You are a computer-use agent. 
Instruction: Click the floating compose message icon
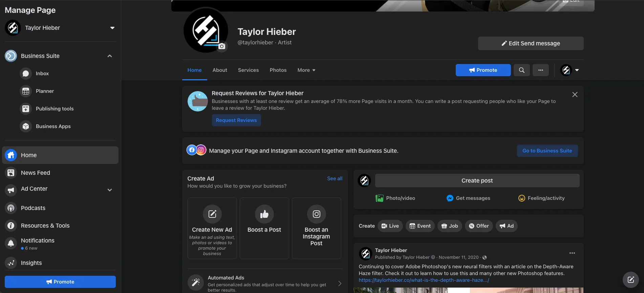coord(631,280)
